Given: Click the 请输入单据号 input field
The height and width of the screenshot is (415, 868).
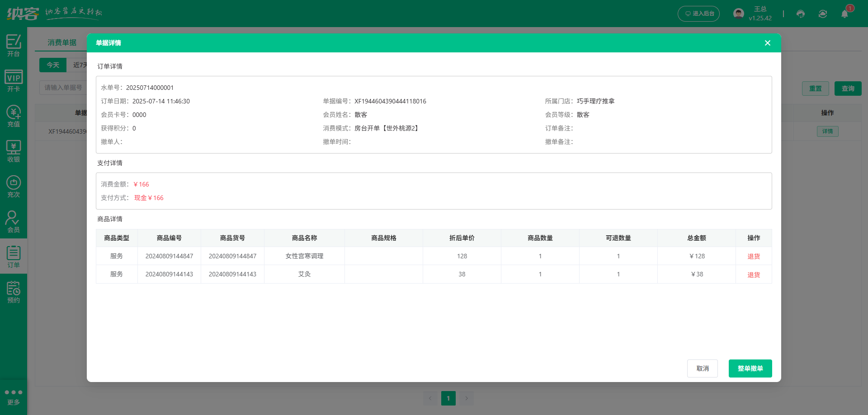Looking at the screenshot, I should click(x=63, y=88).
